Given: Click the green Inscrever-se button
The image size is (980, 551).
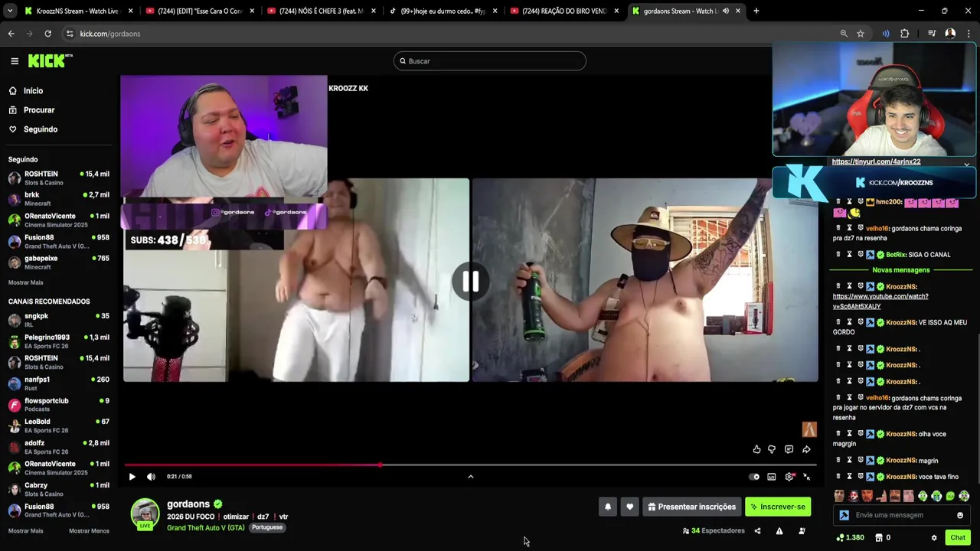Looking at the screenshot, I should 778,507.
